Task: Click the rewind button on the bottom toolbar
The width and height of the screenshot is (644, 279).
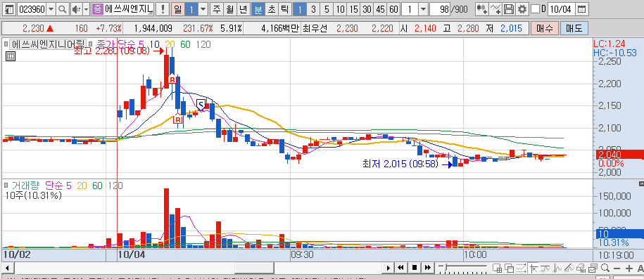Action: tap(401, 268)
